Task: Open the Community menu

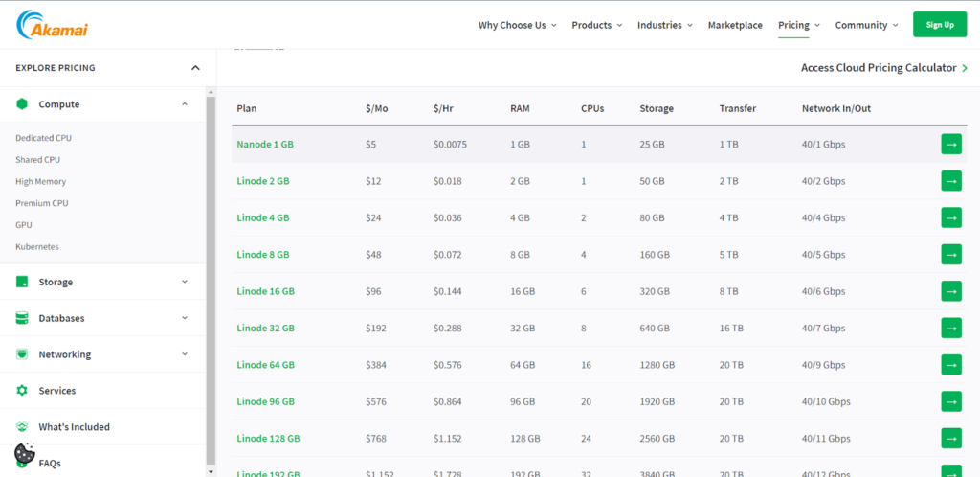Action: 866,25
